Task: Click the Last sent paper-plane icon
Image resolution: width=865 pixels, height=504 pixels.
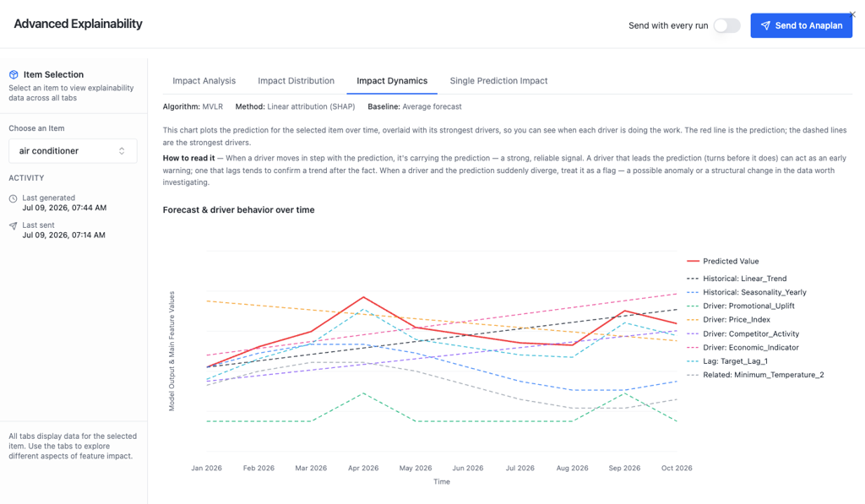Action: 14,225
